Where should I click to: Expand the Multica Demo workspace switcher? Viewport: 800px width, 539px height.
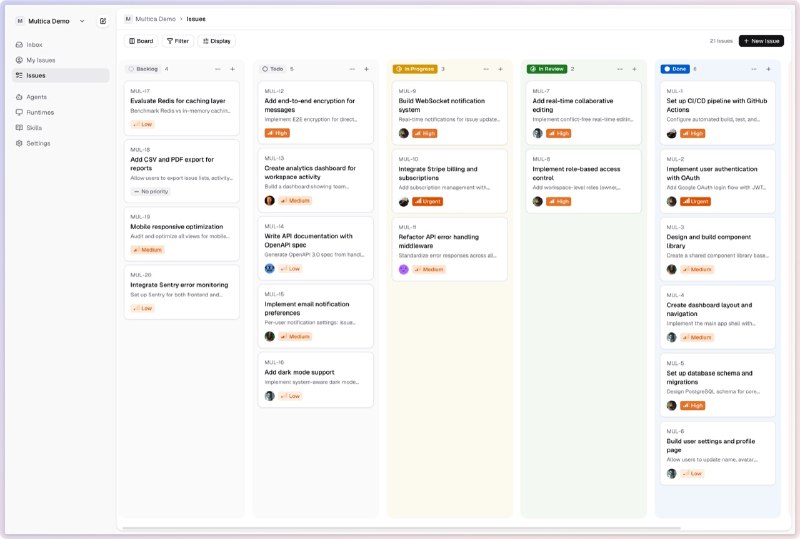[50, 21]
